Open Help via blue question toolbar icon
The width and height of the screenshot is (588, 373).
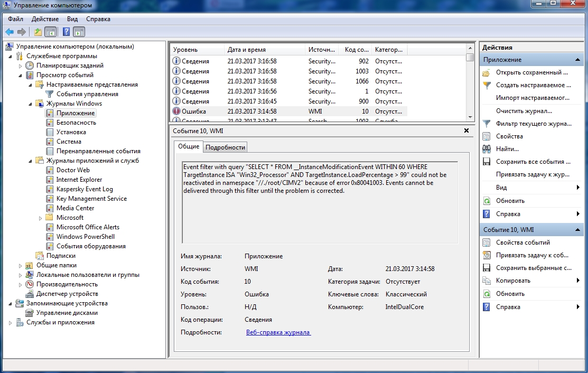pyautogui.click(x=67, y=32)
